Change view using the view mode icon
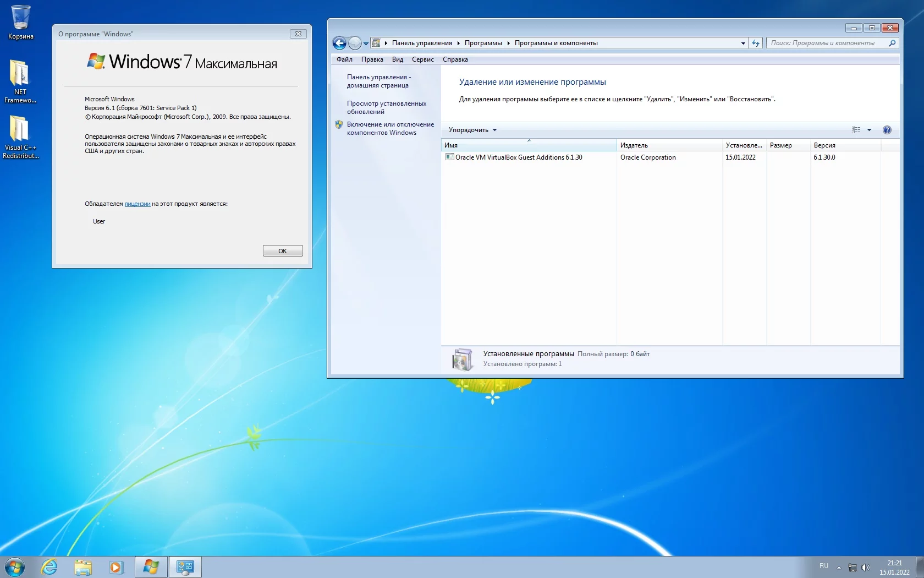924x578 pixels. pyautogui.click(x=856, y=130)
